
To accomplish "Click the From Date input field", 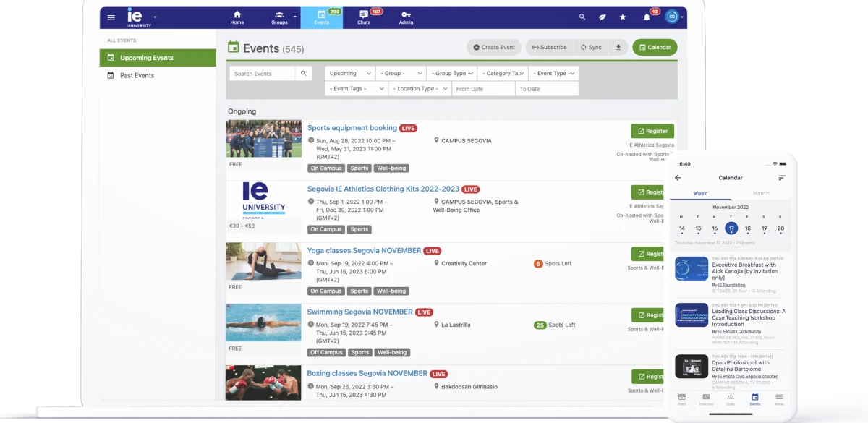I will pos(483,89).
